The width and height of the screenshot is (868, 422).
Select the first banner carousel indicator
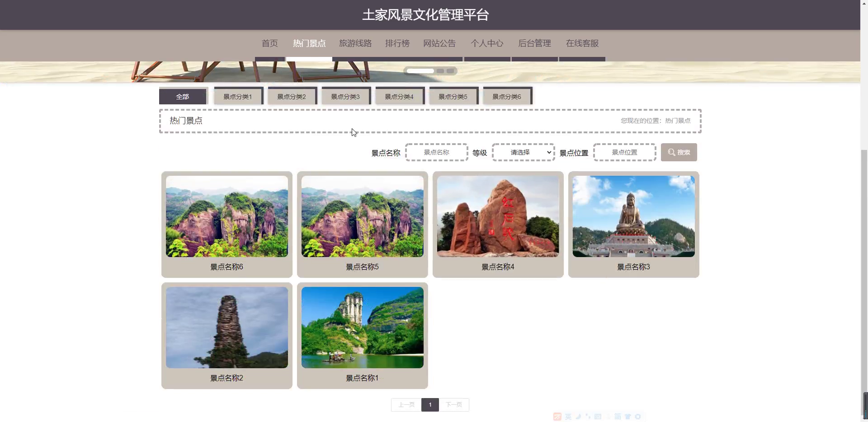(420, 71)
